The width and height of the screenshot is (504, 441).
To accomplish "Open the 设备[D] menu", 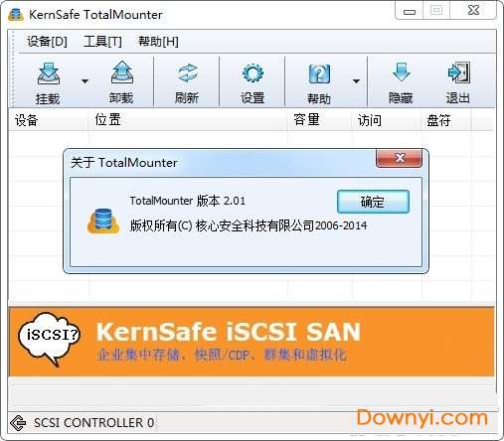I will pos(47,42).
